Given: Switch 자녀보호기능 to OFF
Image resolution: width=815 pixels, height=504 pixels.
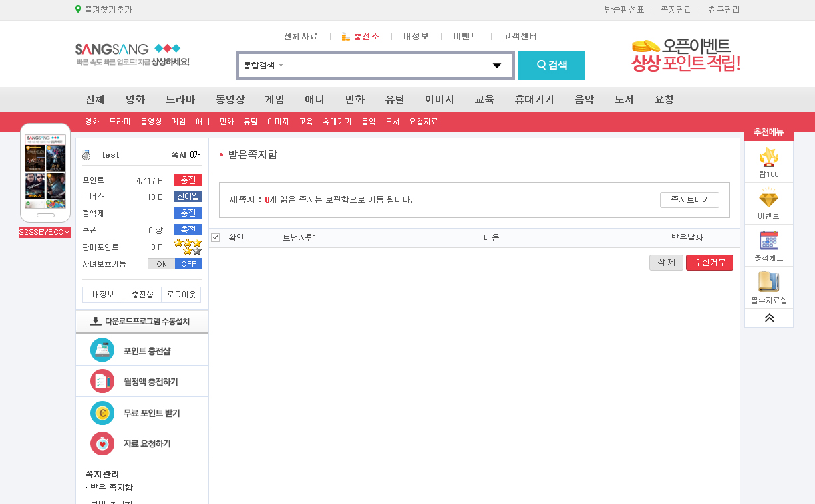Looking at the screenshot, I should [x=188, y=264].
